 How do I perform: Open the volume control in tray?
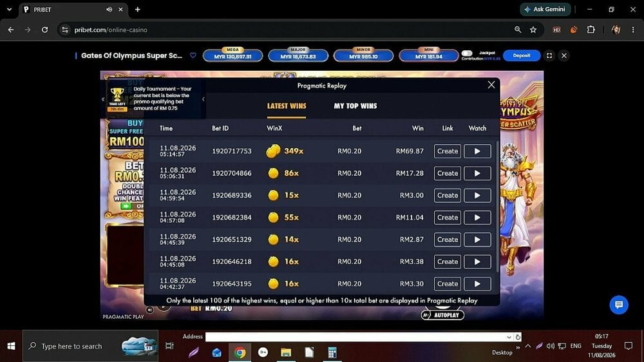tap(551, 346)
